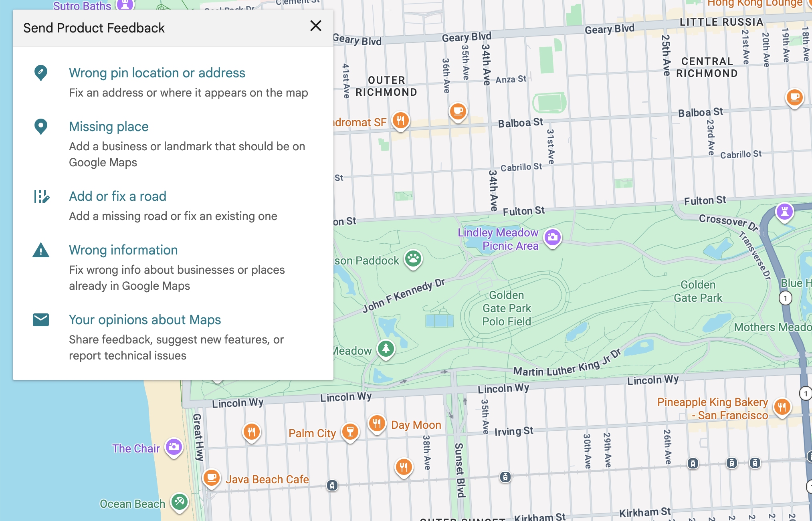Click the camera pin for Lindley Meadow Picnic Area
812x521 pixels.
(552, 238)
